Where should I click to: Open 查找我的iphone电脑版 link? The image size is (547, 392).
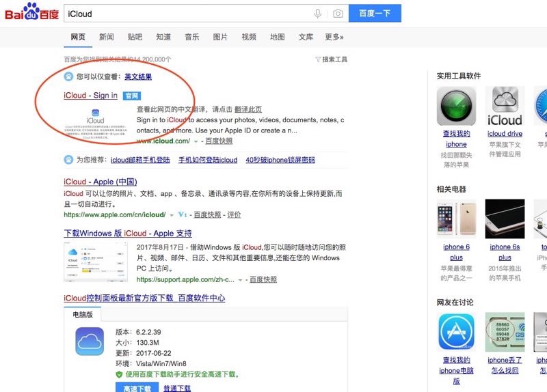click(456, 370)
